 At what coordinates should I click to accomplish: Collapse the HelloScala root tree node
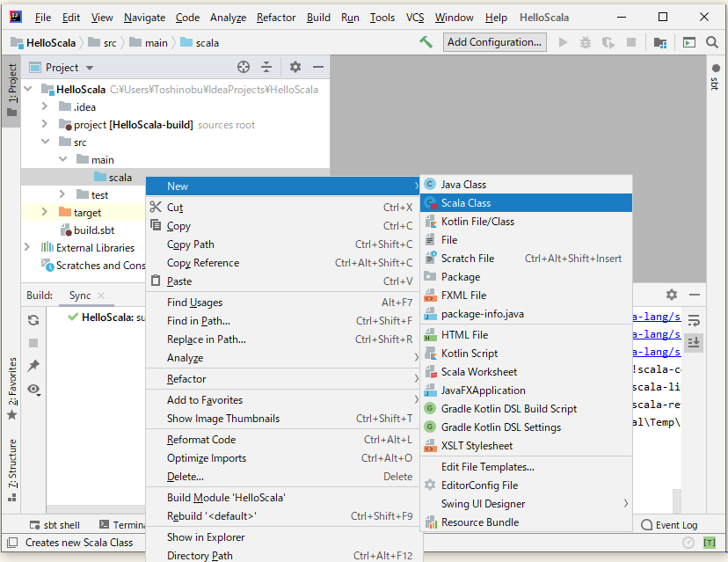pos(28,89)
